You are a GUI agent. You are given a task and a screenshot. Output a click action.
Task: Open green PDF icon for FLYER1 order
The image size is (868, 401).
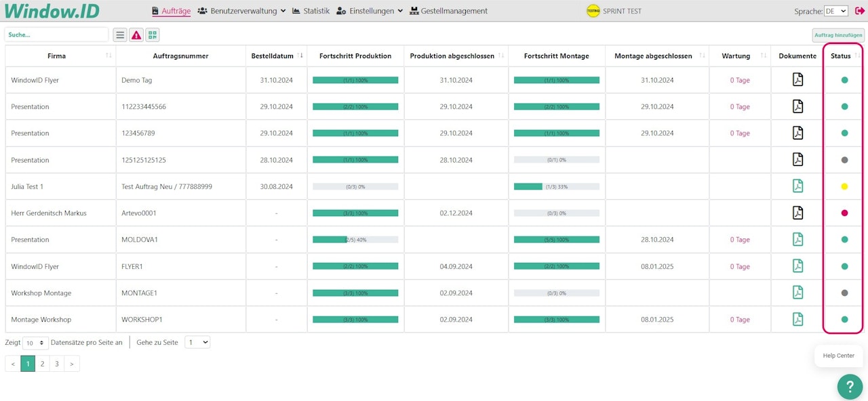(x=797, y=266)
